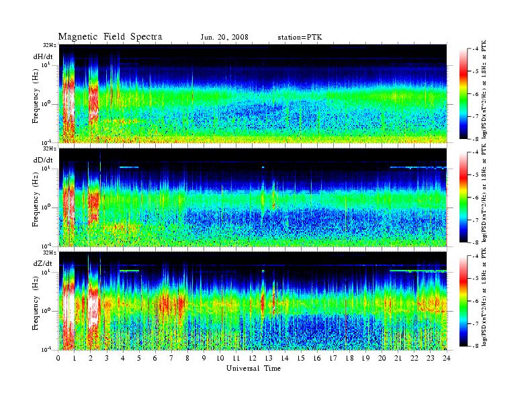Screen dimensions: 532x411
Task: Click hour "13" on the Universal Time axis
Action: point(269,358)
